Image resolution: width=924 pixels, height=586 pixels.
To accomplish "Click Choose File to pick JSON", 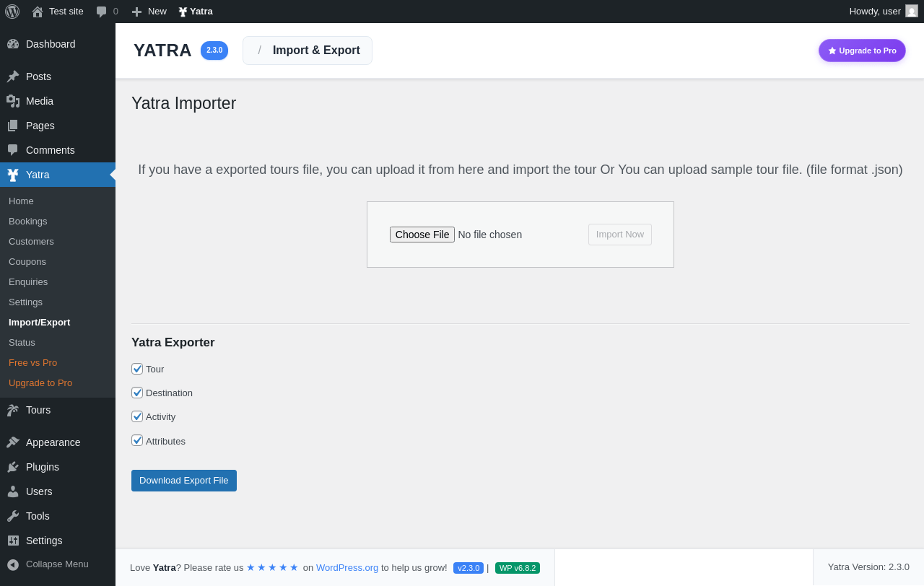I will pos(422,235).
